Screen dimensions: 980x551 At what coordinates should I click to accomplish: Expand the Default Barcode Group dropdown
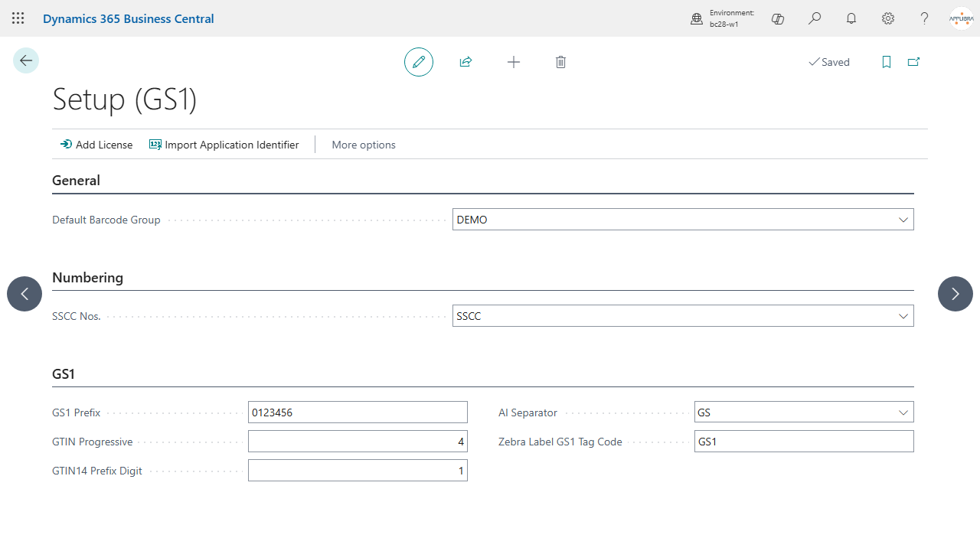coord(903,220)
